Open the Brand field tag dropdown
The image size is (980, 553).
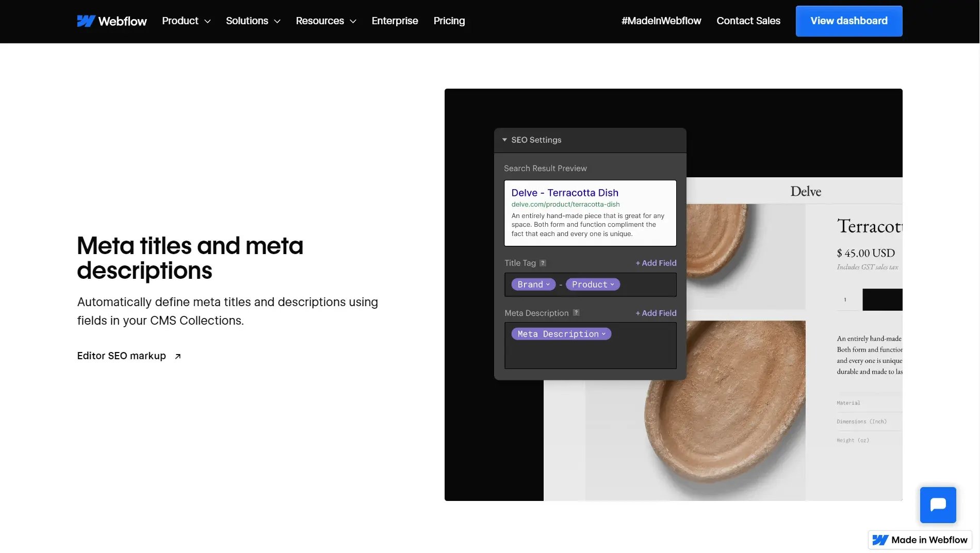pyautogui.click(x=533, y=284)
